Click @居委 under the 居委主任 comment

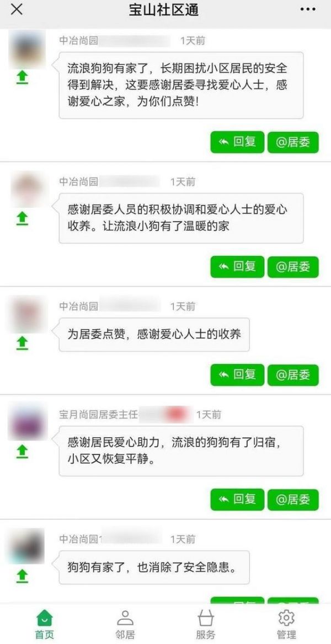point(293,500)
